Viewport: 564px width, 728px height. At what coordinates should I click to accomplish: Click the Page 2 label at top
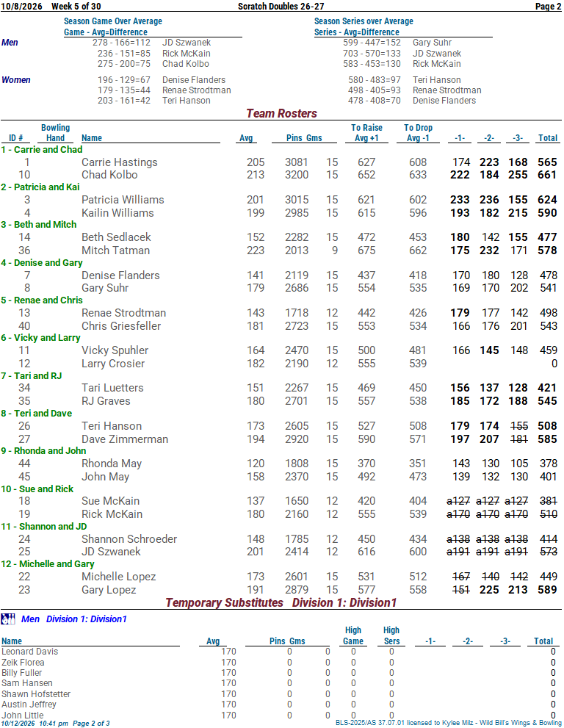(x=549, y=7)
